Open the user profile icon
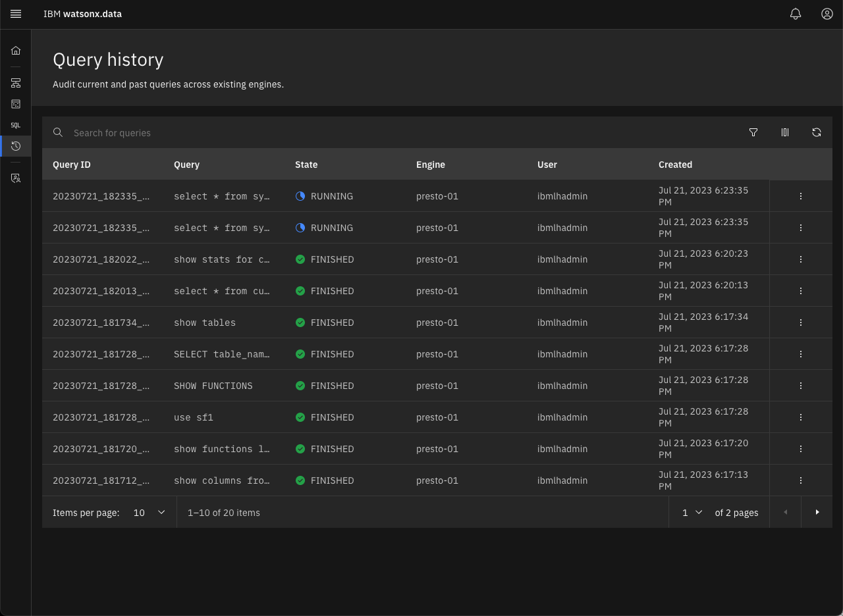This screenshot has height=616, width=843. tap(827, 14)
